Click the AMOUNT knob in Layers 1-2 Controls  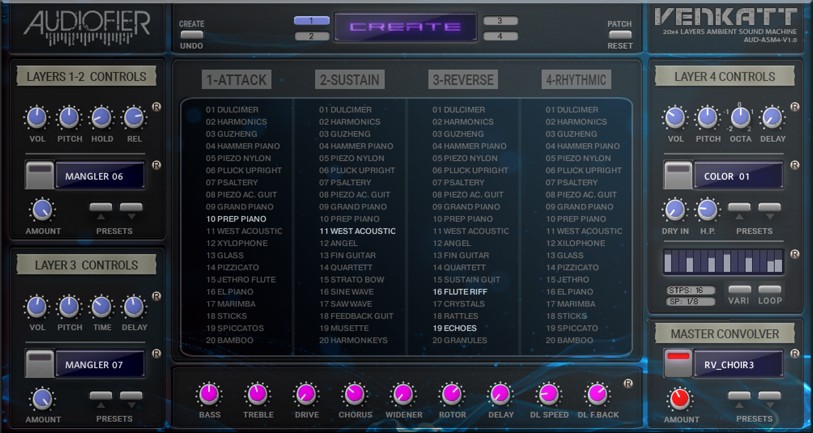point(43,209)
